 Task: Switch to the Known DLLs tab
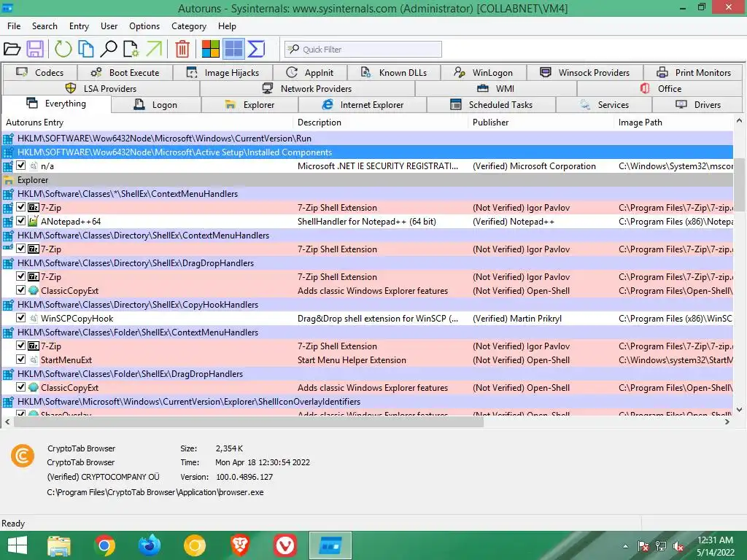coord(394,72)
